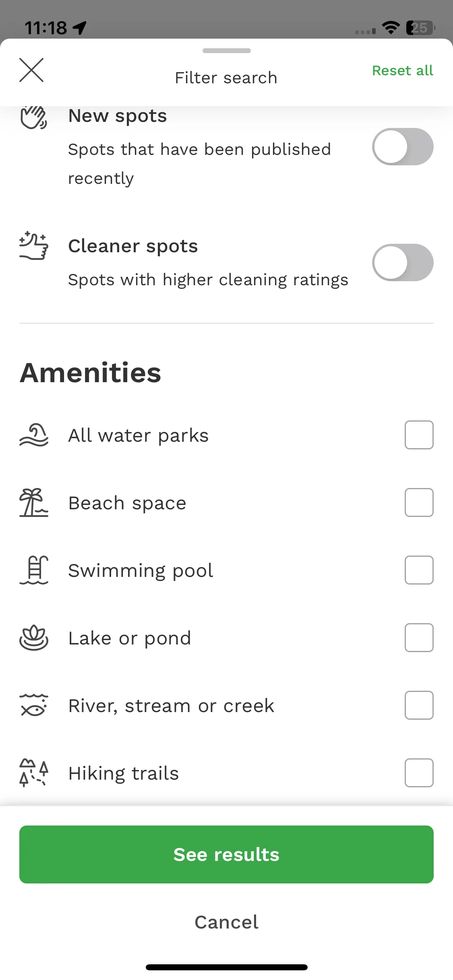Tap the sparkling hand Cleaner spots icon
Image resolution: width=453 pixels, height=980 pixels.
point(34,246)
